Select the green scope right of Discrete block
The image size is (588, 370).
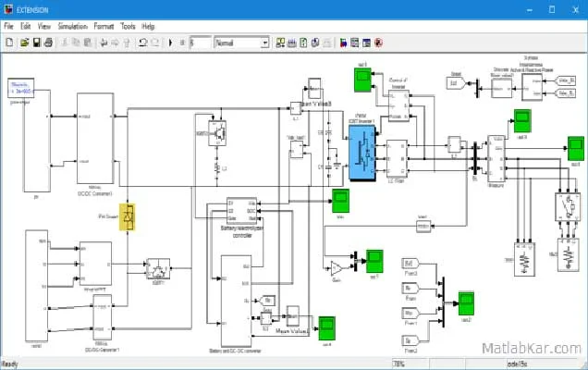click(522, 121)
